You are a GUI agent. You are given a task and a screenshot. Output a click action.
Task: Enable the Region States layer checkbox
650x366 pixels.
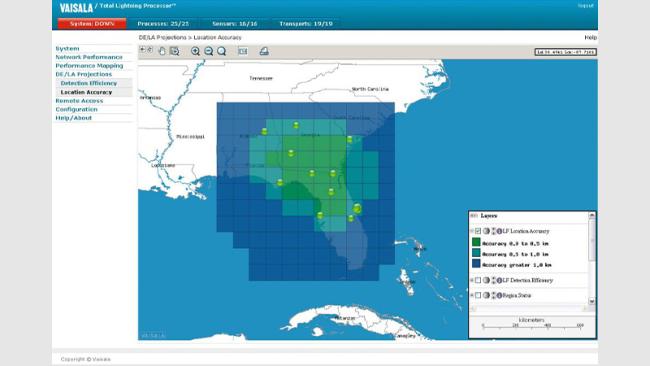coord(478,295)
